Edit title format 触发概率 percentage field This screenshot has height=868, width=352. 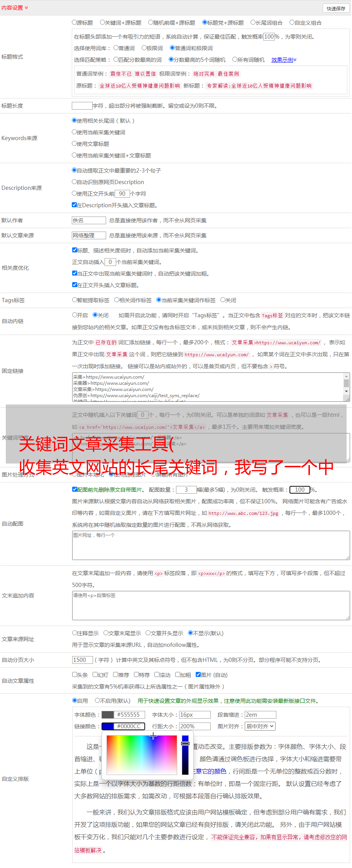pyautogui.click(x=269, y=37)
